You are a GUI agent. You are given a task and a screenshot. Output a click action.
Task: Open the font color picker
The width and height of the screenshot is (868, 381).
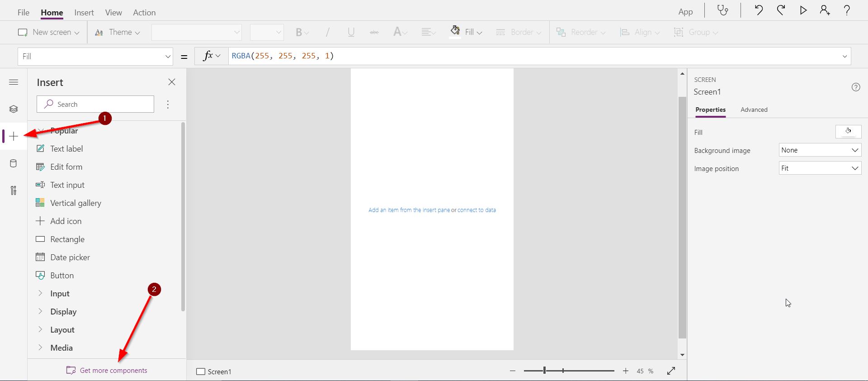(401, 32)
